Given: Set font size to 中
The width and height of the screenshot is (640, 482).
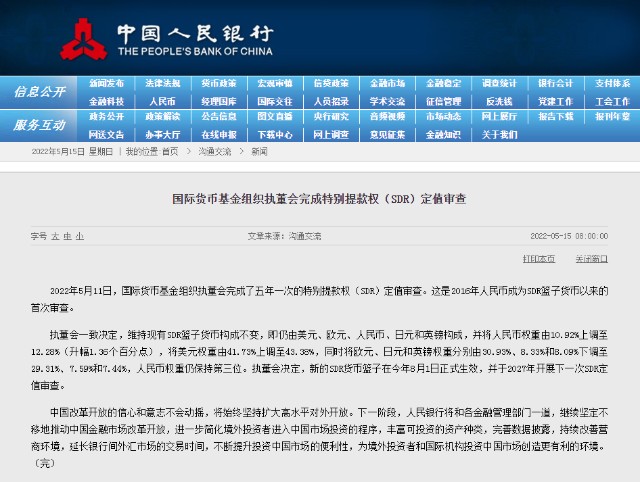Looking at the screenshot, I should click(67, 236).
